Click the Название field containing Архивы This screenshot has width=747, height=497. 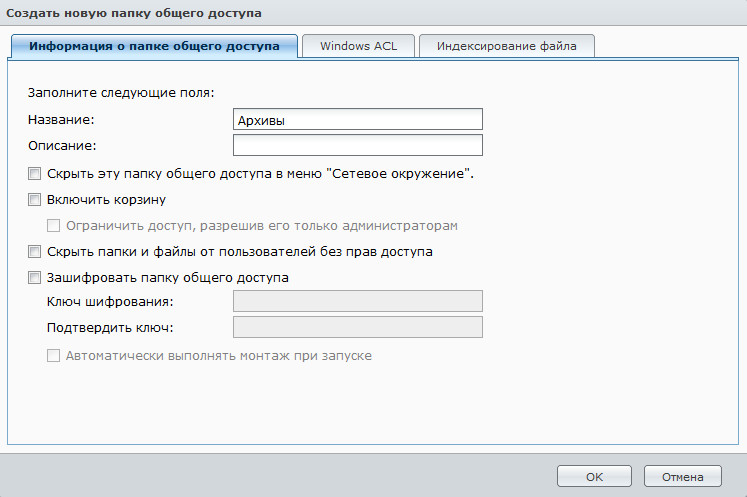(x=357, y=120)
